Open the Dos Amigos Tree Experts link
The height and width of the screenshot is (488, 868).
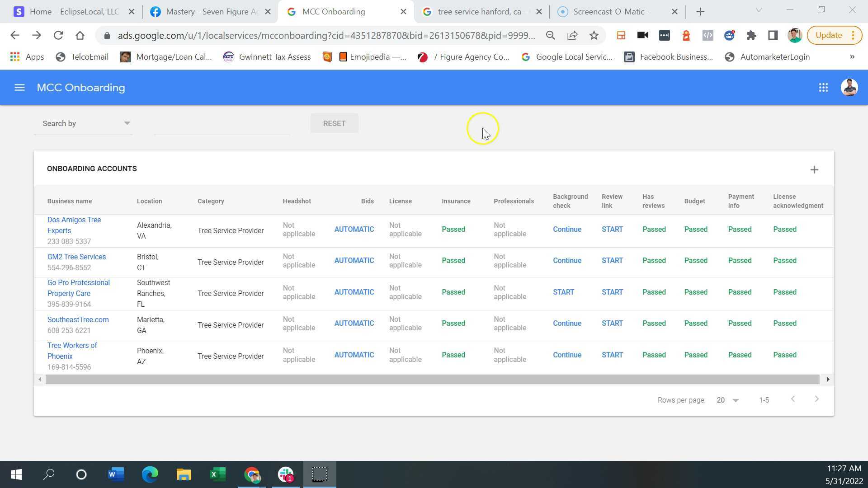(x=74, y=225)
